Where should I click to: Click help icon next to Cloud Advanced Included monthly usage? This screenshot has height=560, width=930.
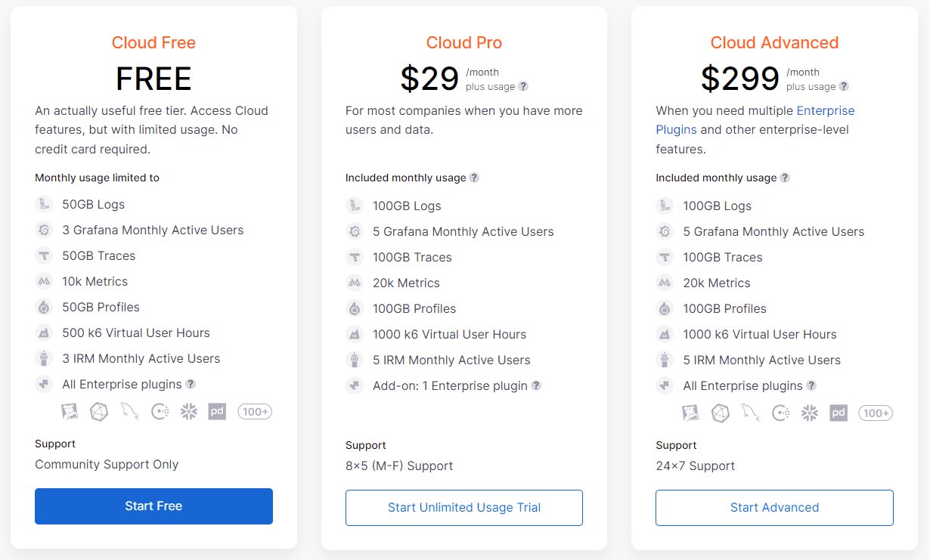(x=785, y=178)
